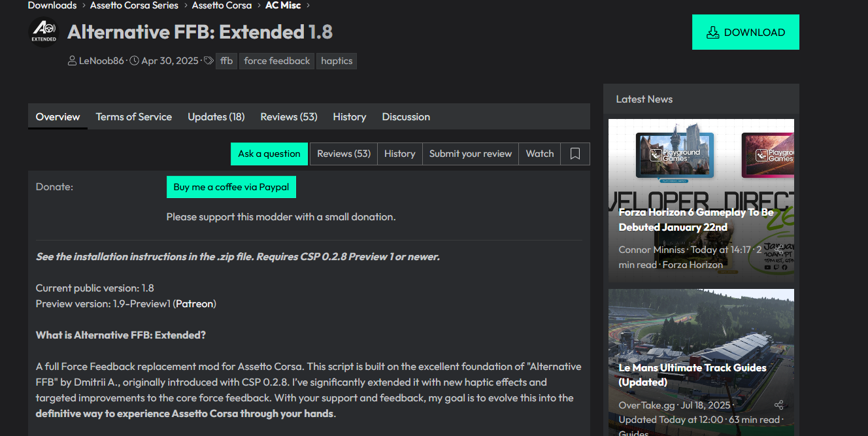Click Buy me a coffee via Paypal
This screenshot has width=868, height=436.
point(231,187)
